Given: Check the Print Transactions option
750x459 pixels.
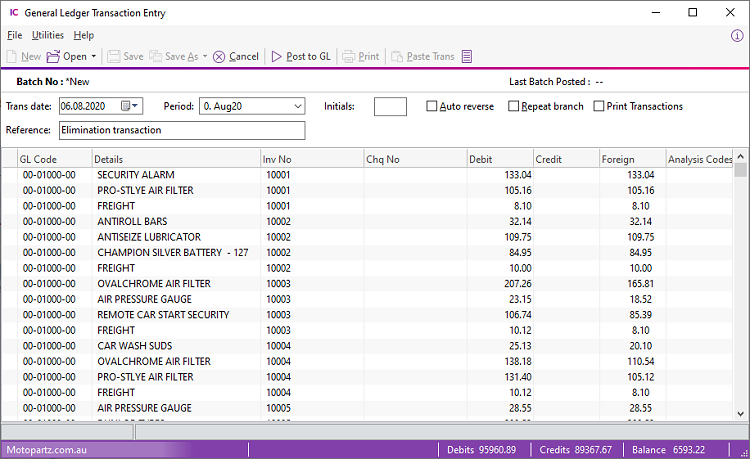Looking at the screenshot, I should 599,106.
